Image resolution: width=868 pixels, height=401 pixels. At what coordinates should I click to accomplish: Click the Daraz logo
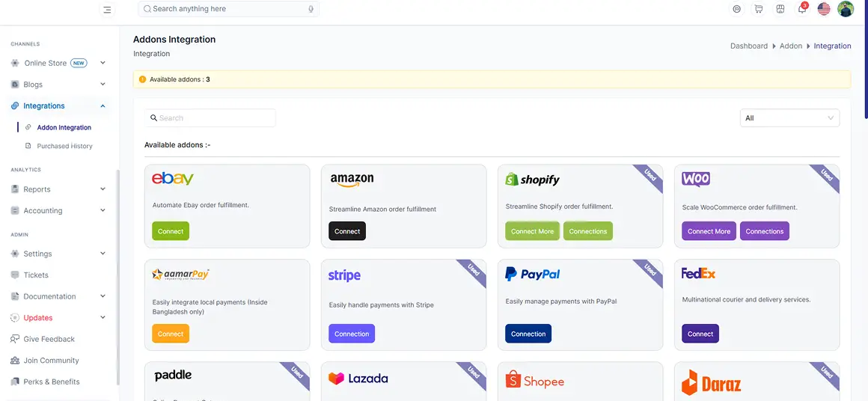coord(711,383)
